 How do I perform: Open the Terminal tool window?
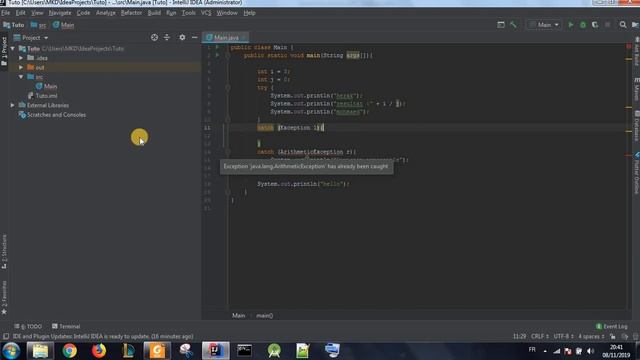click(x=66, y=327)
